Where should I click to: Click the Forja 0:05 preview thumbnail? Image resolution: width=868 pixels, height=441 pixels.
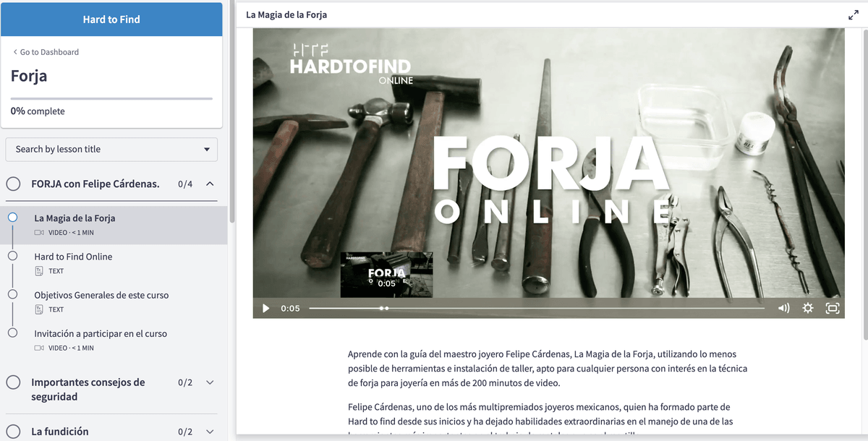(387, 275)
